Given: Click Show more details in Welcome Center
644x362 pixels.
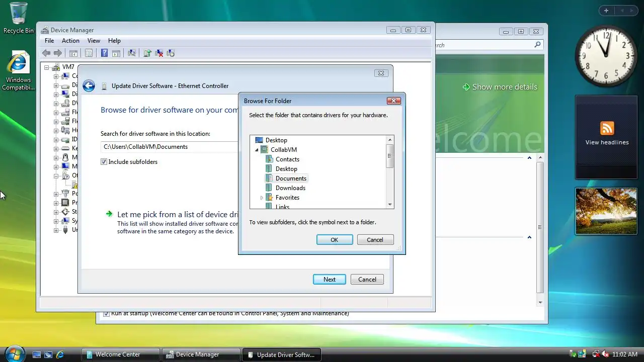Looking at the screenshot, I should [500, 87].
